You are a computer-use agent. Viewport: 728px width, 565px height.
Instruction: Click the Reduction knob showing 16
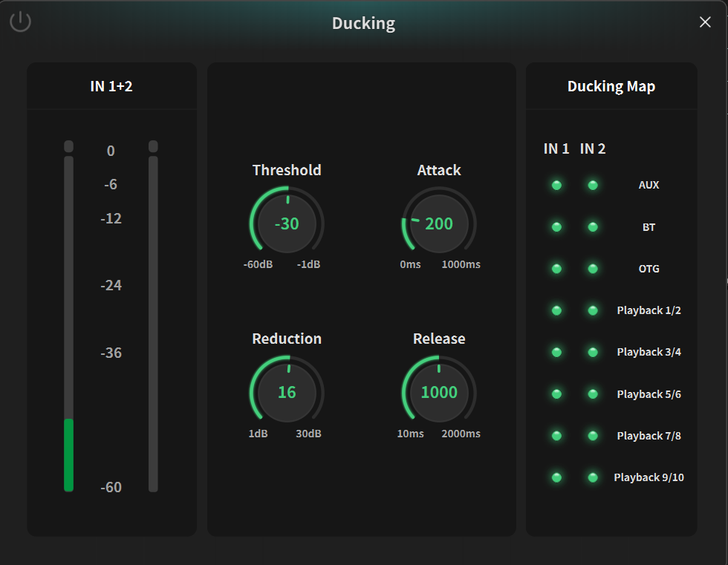[x=287, y=393]
